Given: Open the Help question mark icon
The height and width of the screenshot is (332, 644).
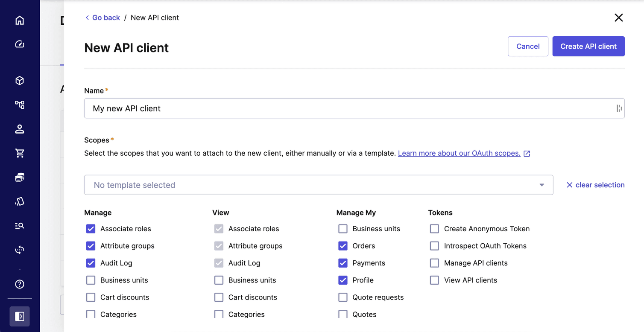Looking at the screenshot, I should coord(20,284).
